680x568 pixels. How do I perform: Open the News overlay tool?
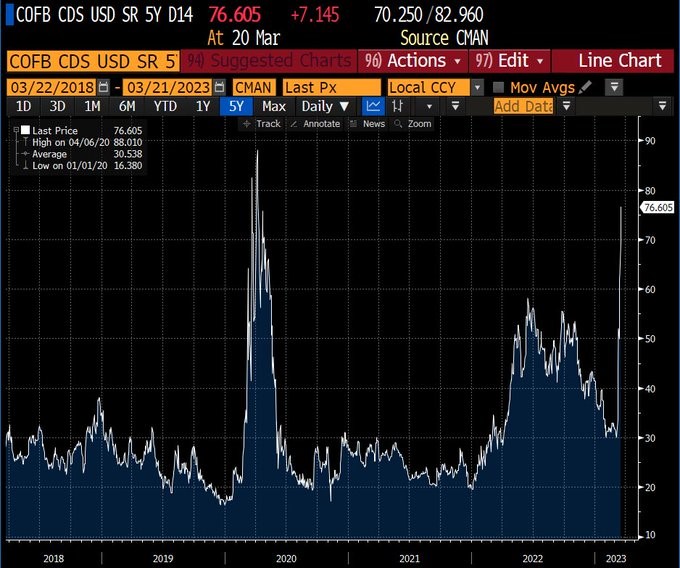(367, 124)
